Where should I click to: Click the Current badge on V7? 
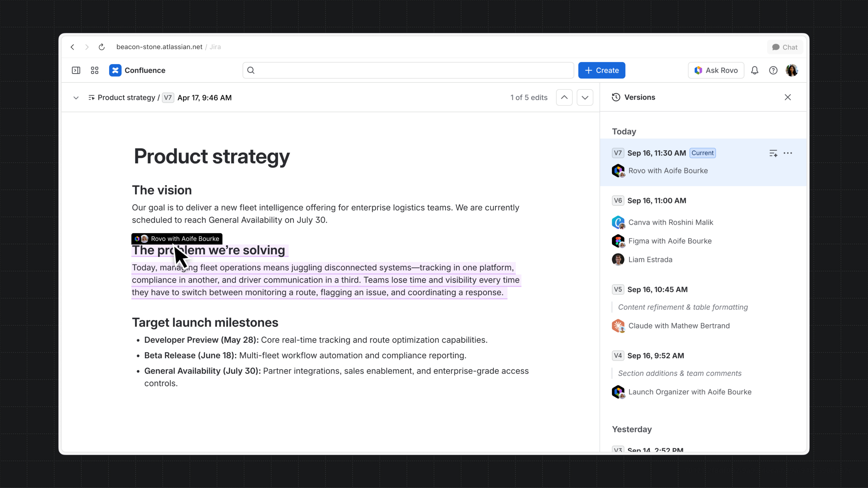coord(703,153)
